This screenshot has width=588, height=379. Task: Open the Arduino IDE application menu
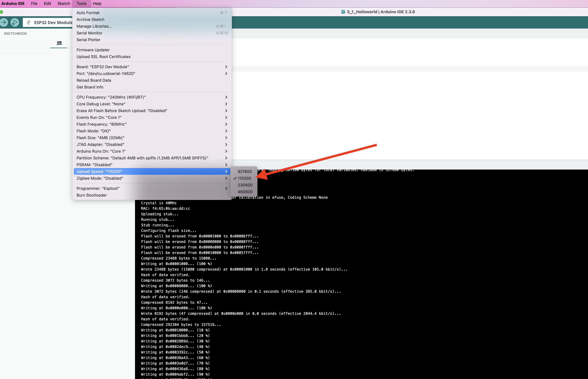point(13,3)
